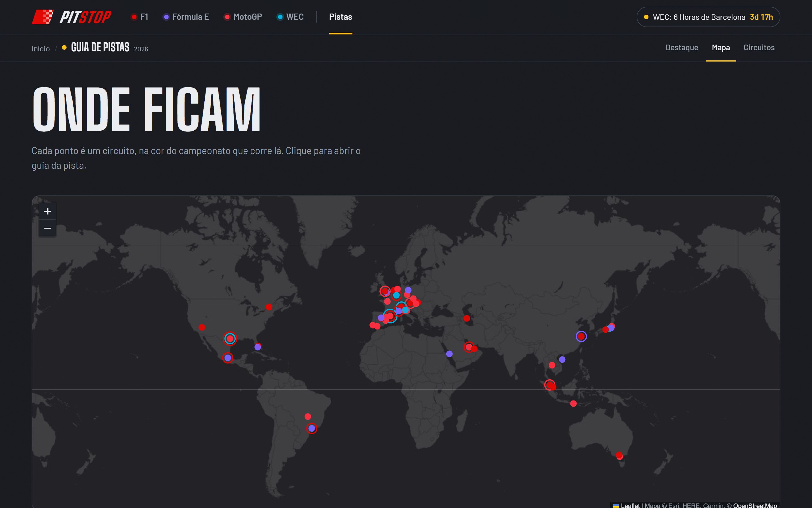Open WEC 6 Horas de Barcelona countdown
This screenshot has width=812, height=508.
708,17
